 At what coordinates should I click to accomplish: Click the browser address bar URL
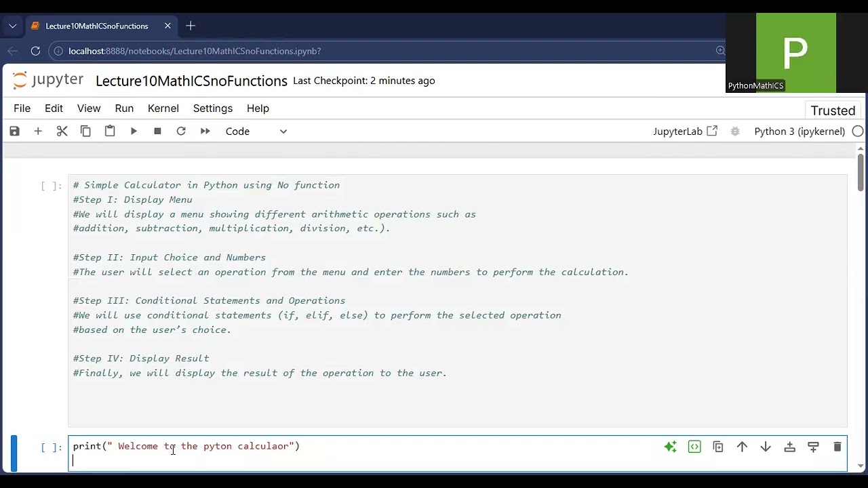(195, 51)
